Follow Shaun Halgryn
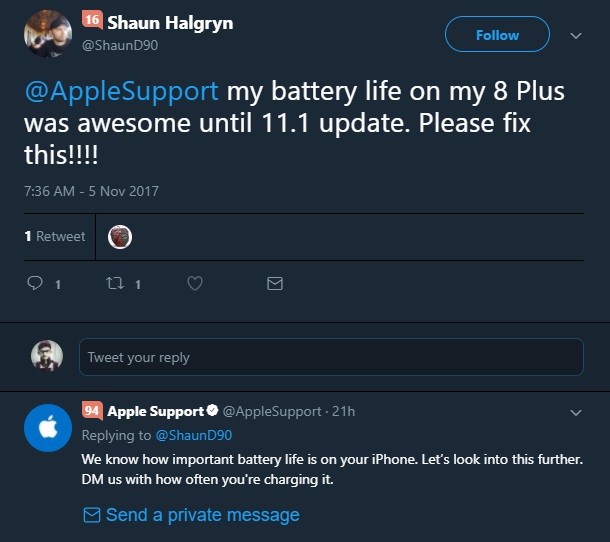Screen dimensions: 610x542 497,35
